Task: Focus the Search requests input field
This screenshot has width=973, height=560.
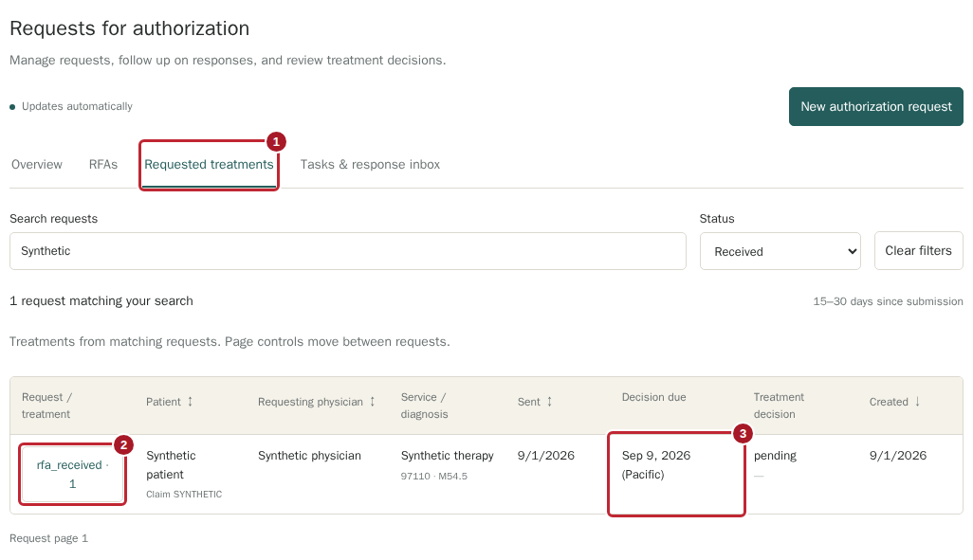Action: click(x=347, y=251)
